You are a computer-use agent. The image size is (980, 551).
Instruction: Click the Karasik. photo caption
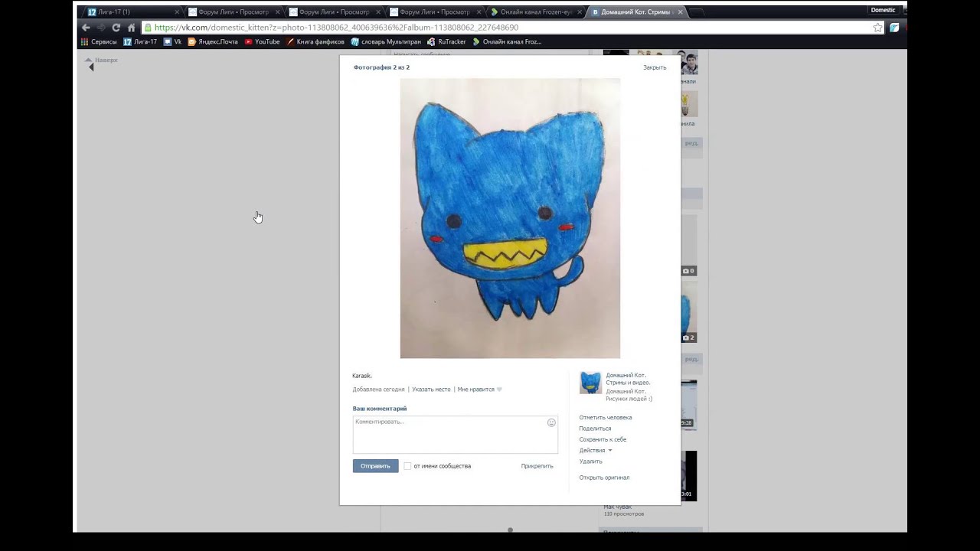coord(362,376)
